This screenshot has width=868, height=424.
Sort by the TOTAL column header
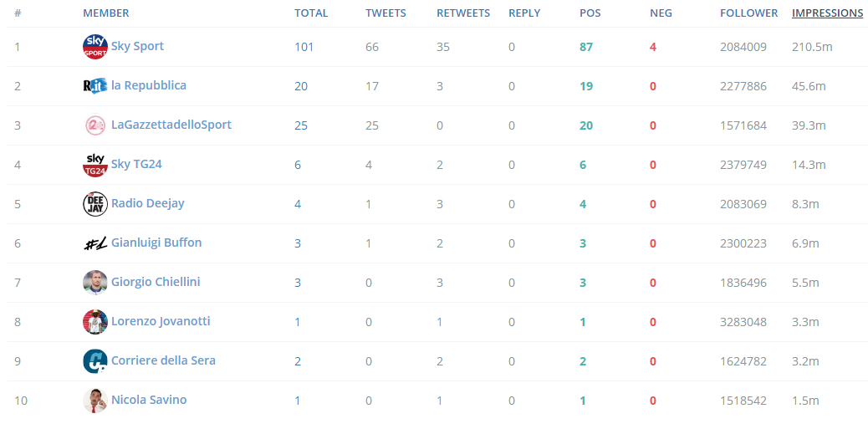tap(311, 13)
